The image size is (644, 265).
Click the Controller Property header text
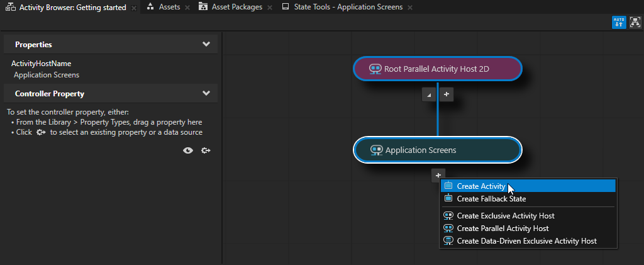(x=50, y=94)
